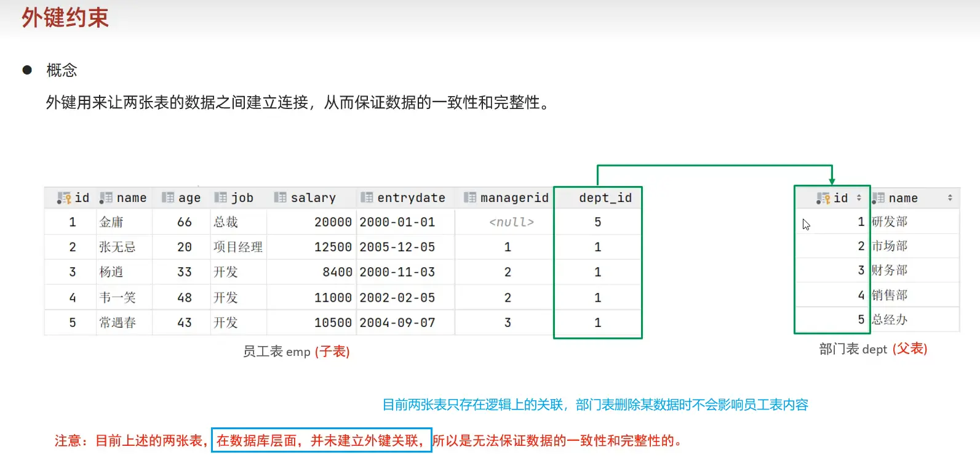Viewport: 980px width, 460px height.
Task: Click age value 66
Action: (x=185, y=222)
